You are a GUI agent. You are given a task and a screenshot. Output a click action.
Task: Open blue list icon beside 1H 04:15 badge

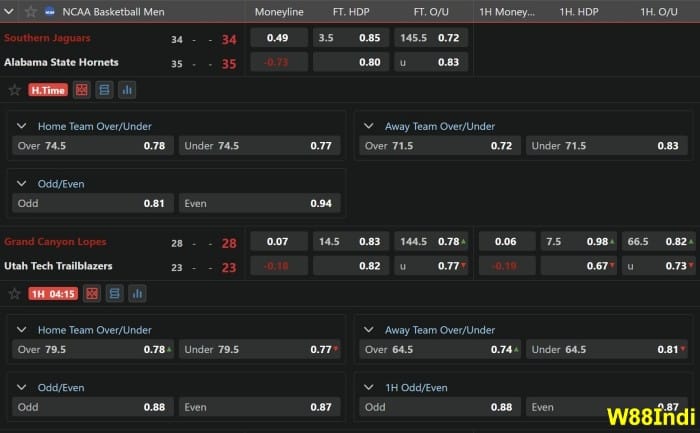click(114, 294)
